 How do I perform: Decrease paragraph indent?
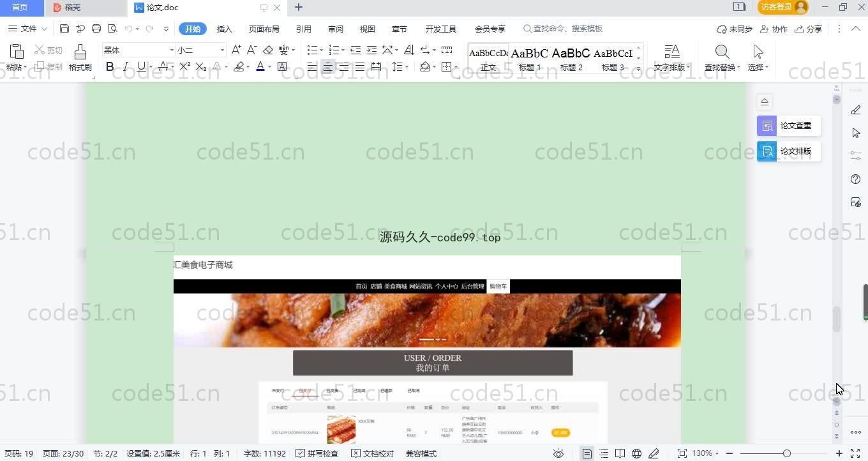pos(355,50)
